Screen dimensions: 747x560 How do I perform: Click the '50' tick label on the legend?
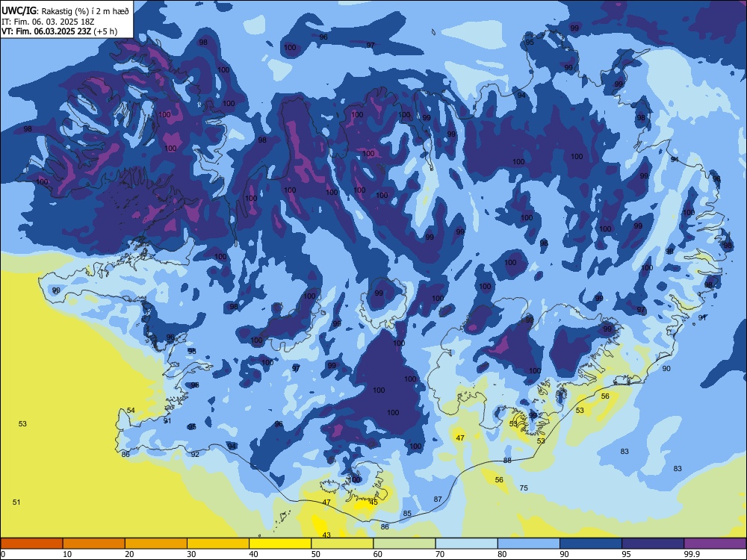(x=316, y=554)
